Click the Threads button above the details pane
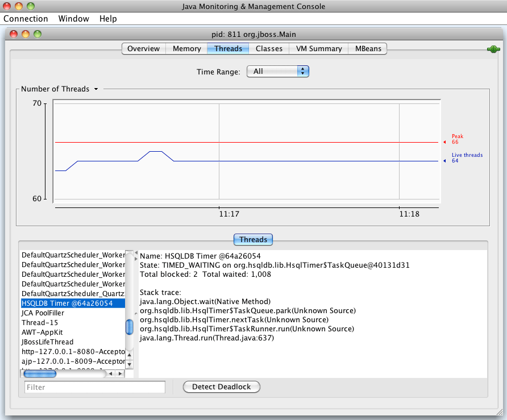 pos(253,239)
